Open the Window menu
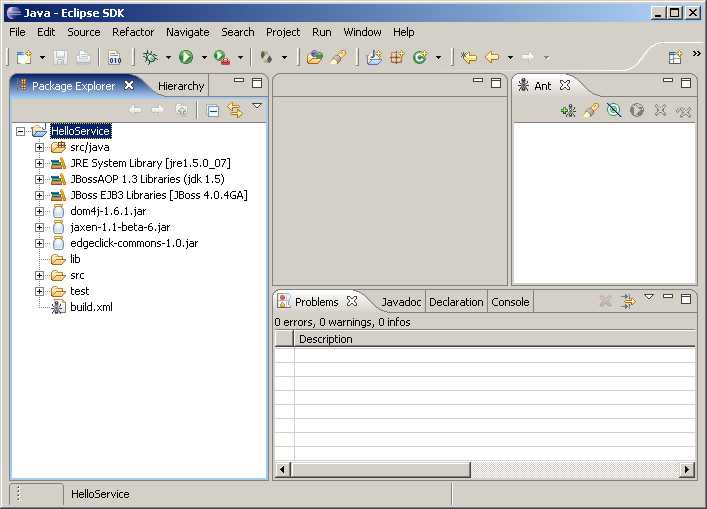 pyautogui.click(x=363, y=32)
